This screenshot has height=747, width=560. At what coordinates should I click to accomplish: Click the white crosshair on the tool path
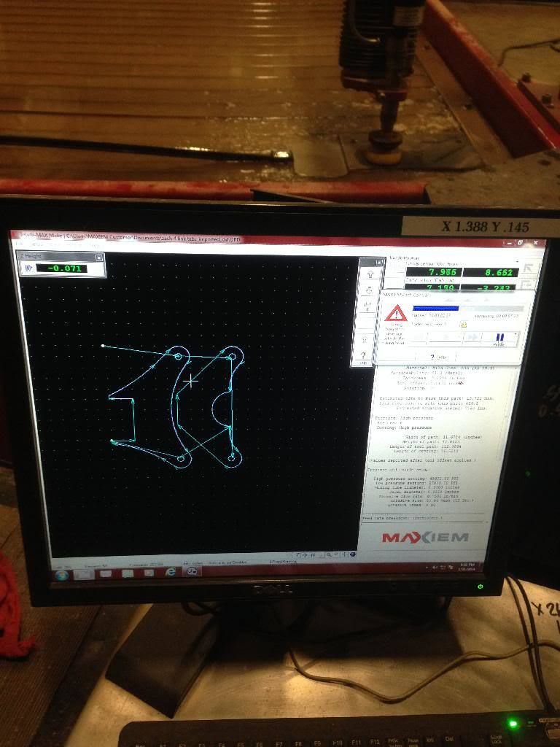191,380
